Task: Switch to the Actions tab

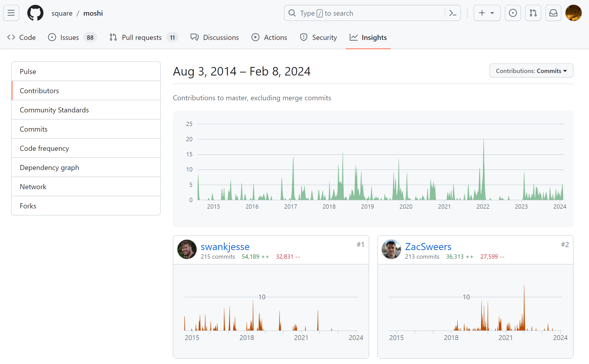Action: tap(269, 37)
